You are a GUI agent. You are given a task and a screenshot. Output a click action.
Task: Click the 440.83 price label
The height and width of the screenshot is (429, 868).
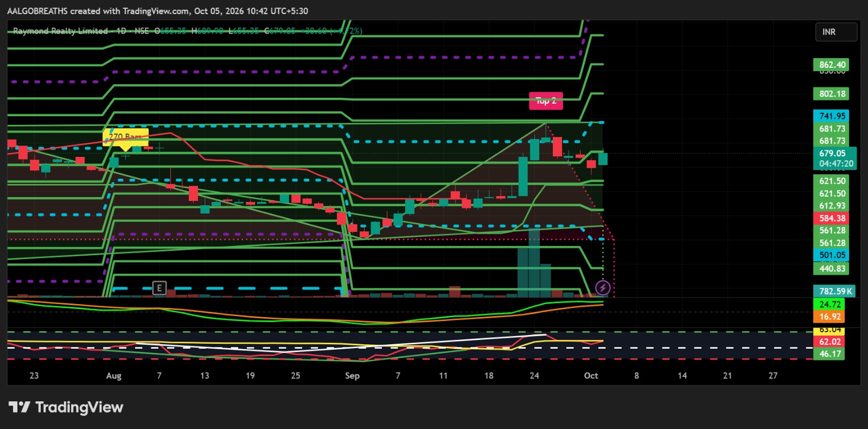[832, 269]
